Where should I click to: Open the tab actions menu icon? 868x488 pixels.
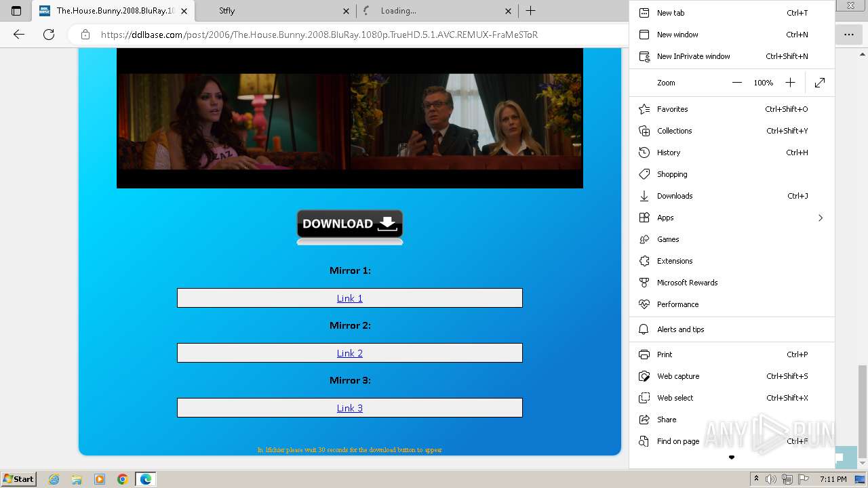[x=16, y=11]
